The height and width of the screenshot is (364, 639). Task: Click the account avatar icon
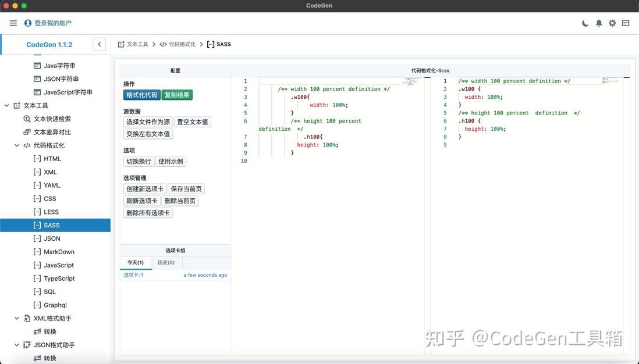(x=28, y=23)
